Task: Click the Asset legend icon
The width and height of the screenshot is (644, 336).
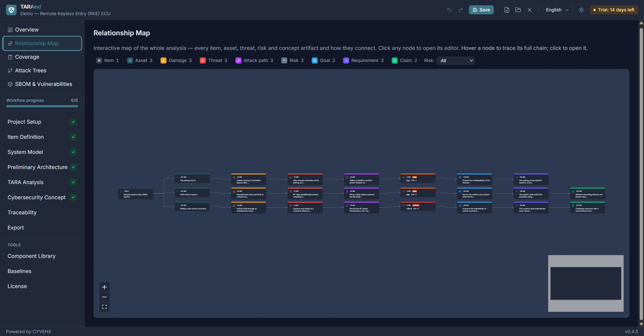Action: tap(130, 60)
